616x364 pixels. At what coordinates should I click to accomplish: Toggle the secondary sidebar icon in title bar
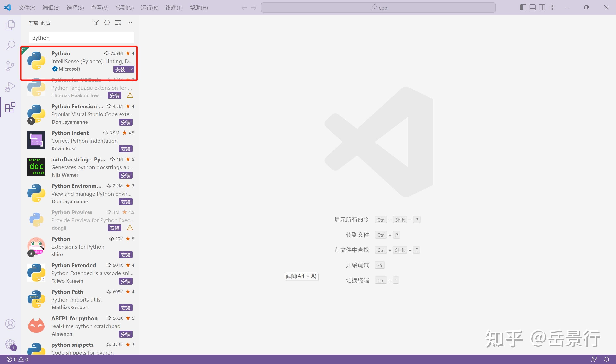[542, 7]
